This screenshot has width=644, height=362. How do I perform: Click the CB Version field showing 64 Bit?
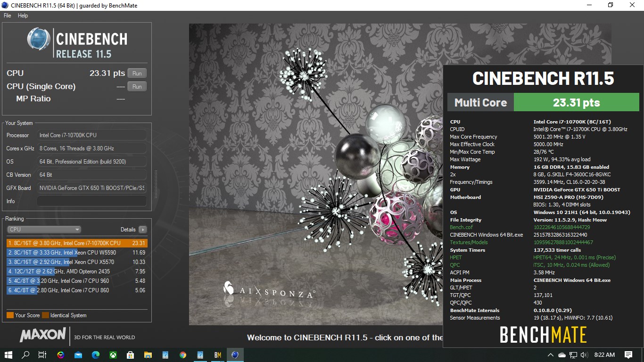pyautogui.click(x=91, y=175)
